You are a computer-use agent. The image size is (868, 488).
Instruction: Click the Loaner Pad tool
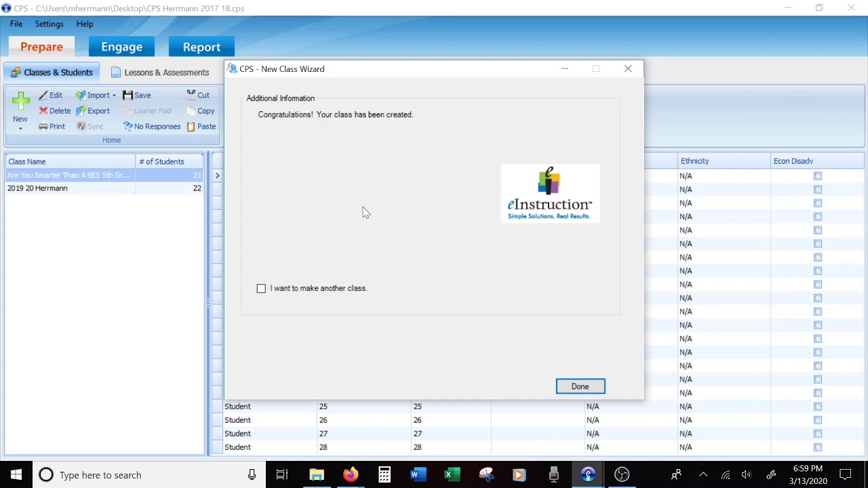(146, 111)
